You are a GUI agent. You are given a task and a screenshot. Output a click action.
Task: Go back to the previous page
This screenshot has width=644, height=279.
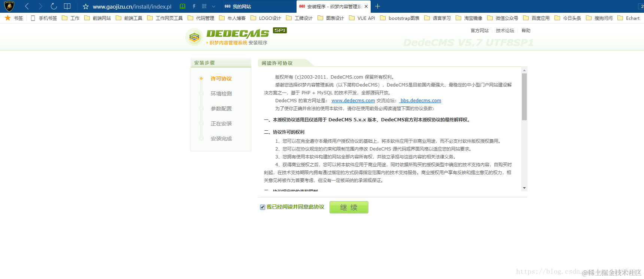(27, 6)
